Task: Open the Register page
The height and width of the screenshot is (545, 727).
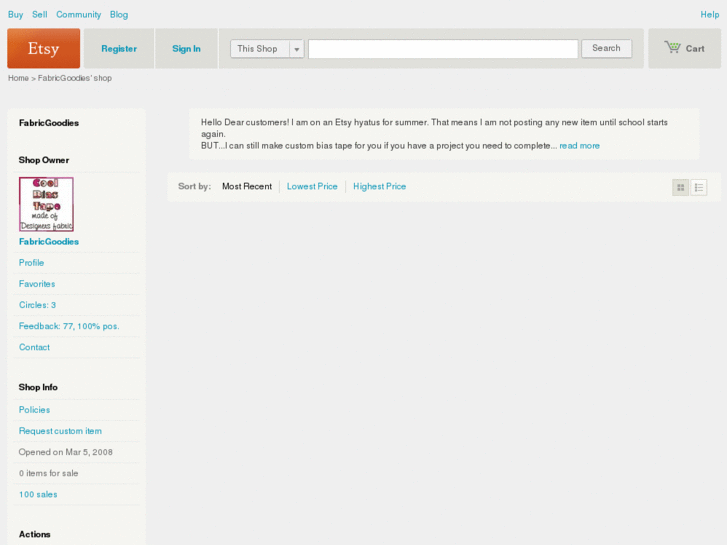Action: point(119,48)
